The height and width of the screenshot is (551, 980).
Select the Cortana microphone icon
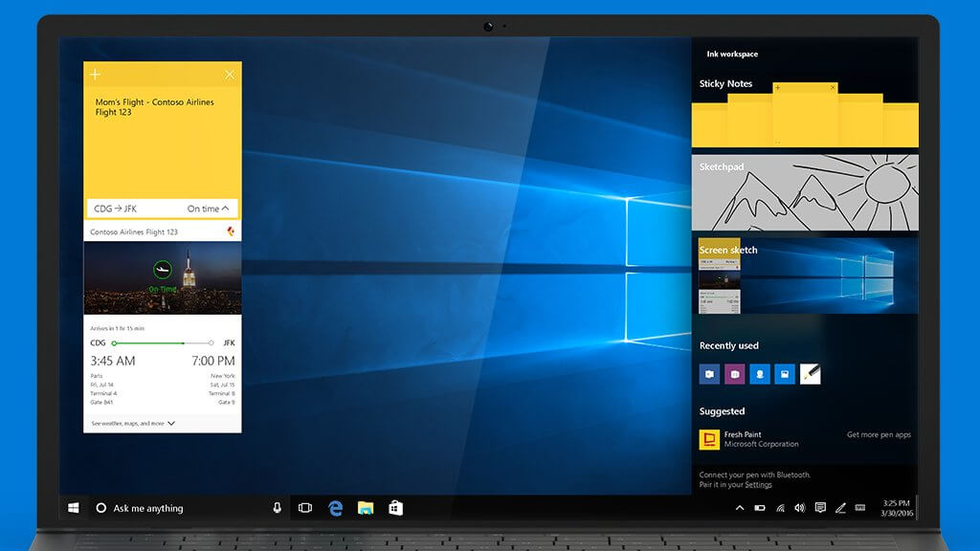278,507
